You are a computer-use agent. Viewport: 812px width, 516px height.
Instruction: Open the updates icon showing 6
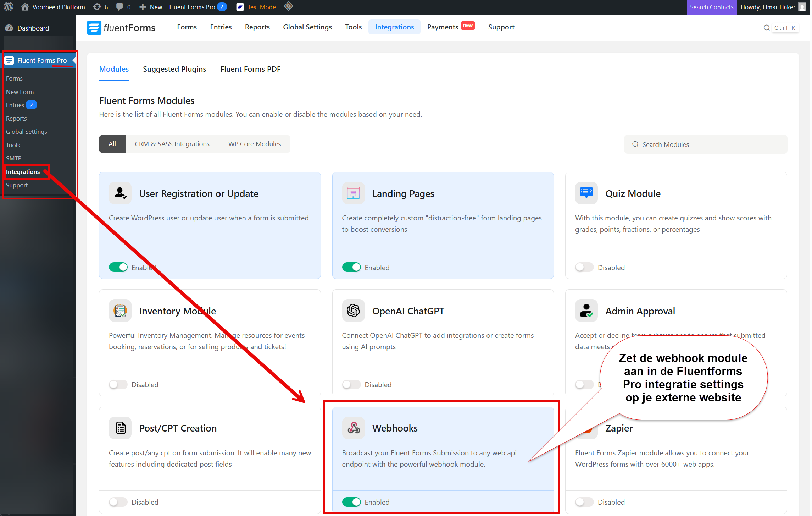[x=97, y=7]
